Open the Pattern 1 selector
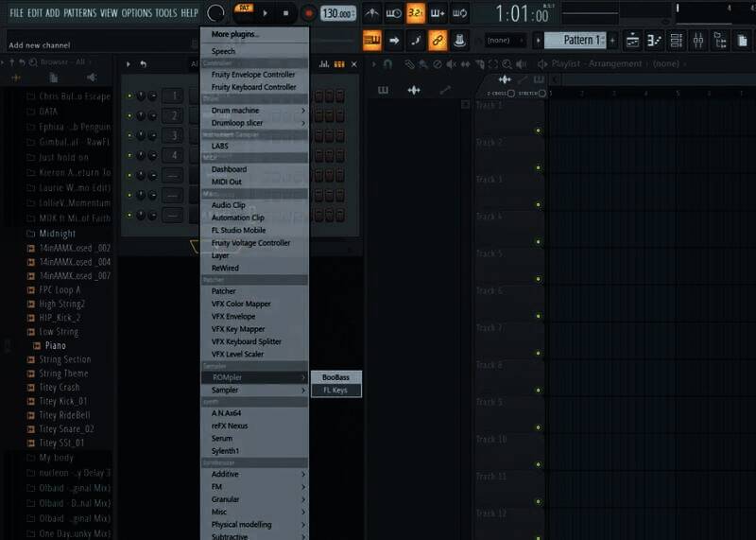Screen dimensions: 756x540 [575, 40]
